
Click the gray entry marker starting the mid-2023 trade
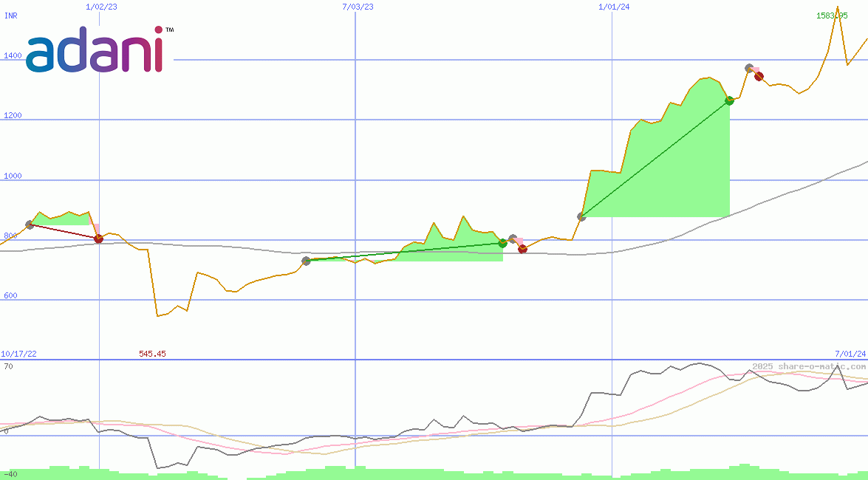click(307, 261)
